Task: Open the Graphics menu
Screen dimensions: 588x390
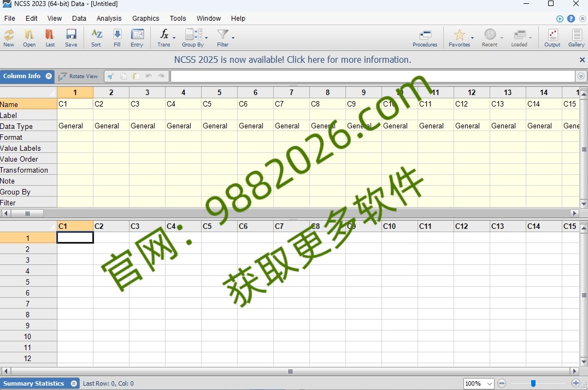Action: coord(145,19)
